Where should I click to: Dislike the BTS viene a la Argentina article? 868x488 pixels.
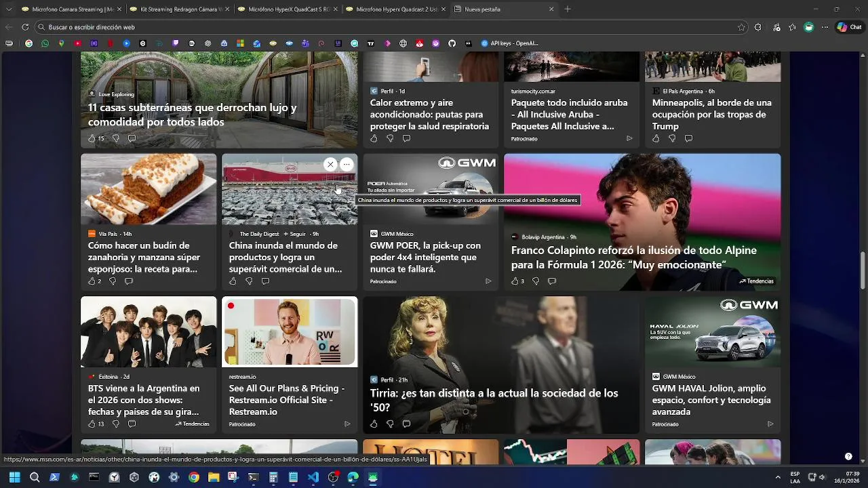(115, 424)
